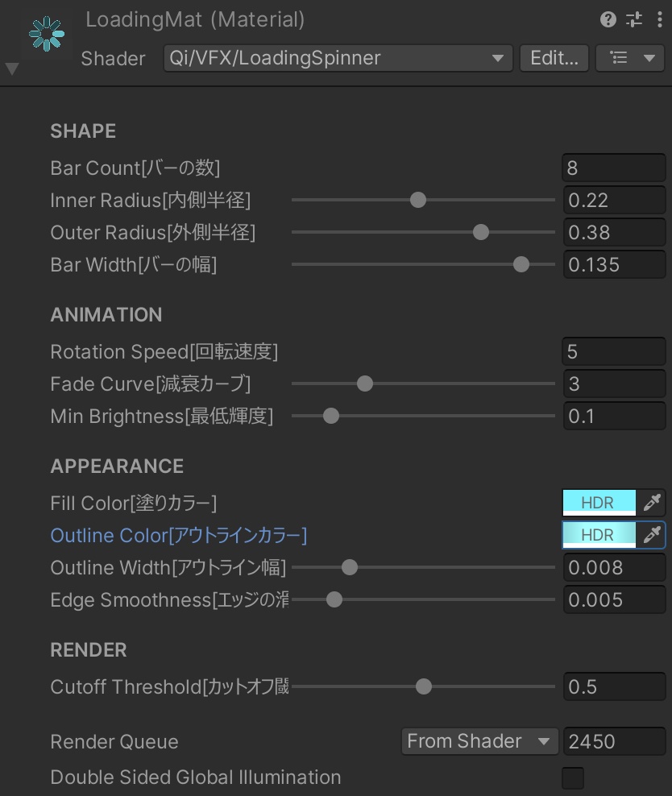Click the Bar Width slider handle
The width and height of the screenshot is (672, 796).
[x=521, y=264]
